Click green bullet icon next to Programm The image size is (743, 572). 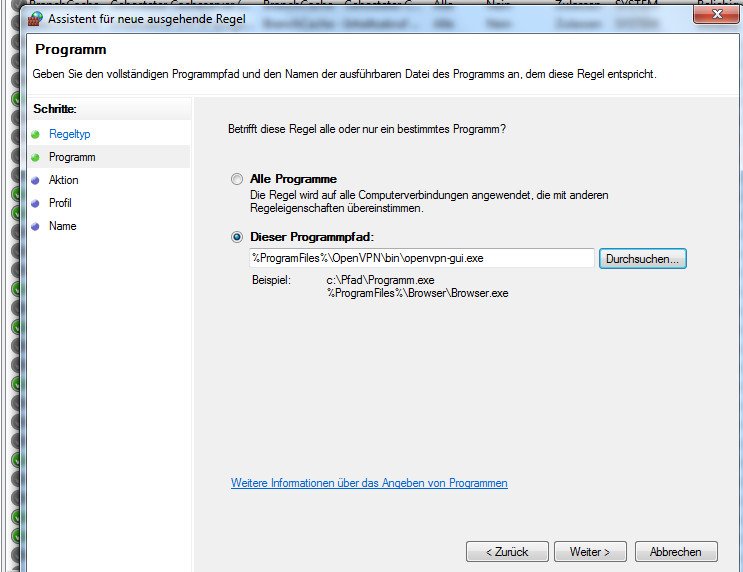(x=35, y=157)
